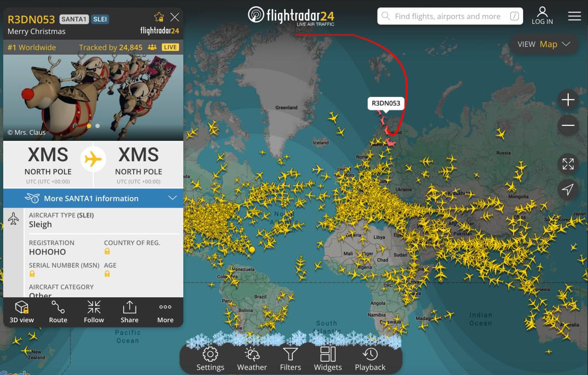Open map Settings gear
The image size is (588, 375).
[x=210, y=359]
